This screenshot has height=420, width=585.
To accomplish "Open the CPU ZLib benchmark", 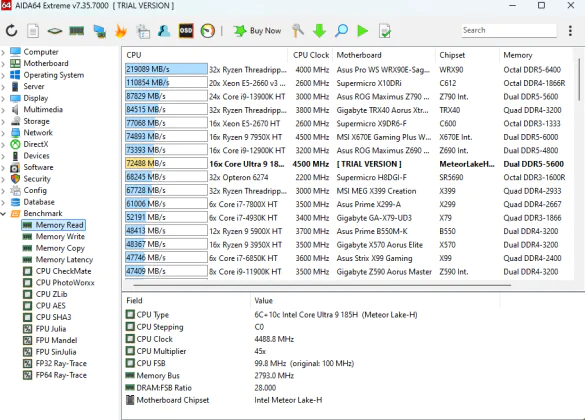I will (x=51, y=294).
